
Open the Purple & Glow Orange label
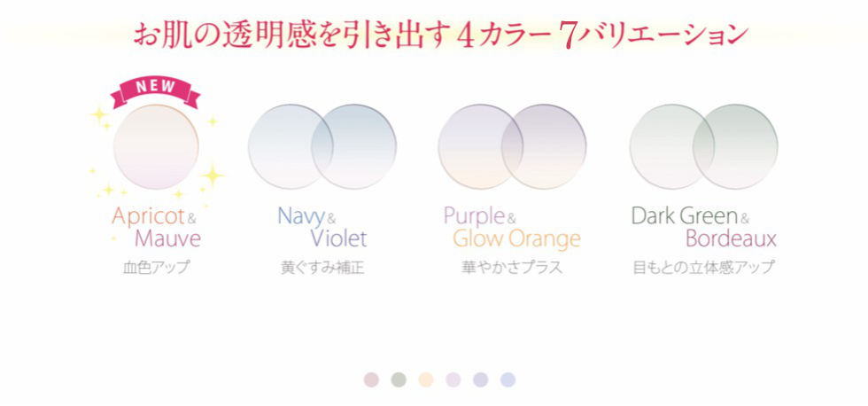[x=512, y=227]
